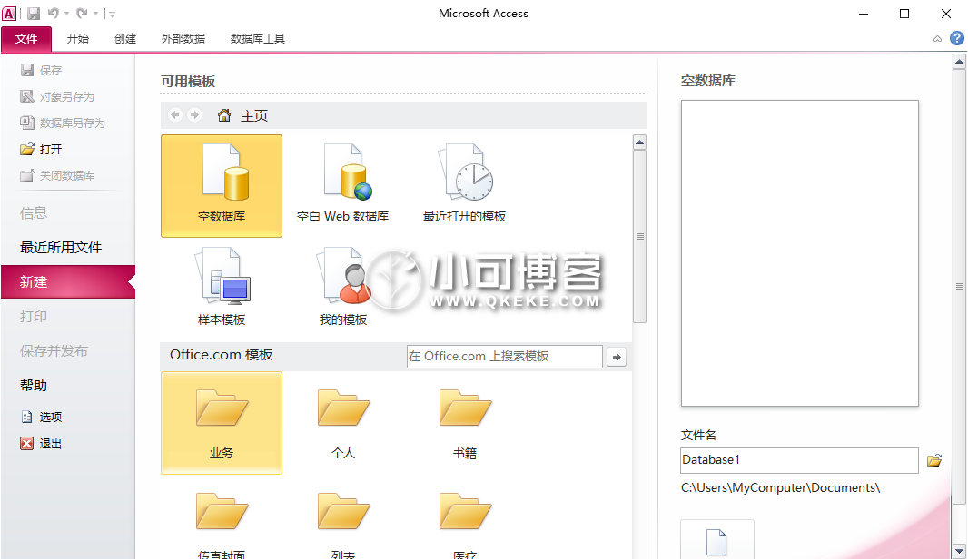
Task: Click 保存 in the backstage menu
Action: tap(42, 70)
